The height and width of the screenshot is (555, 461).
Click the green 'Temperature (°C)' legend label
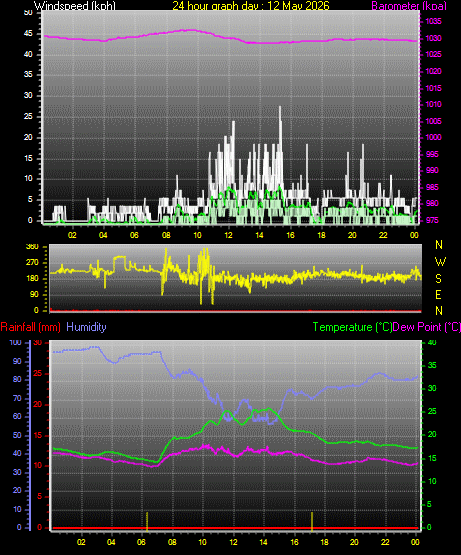(352, 327)
